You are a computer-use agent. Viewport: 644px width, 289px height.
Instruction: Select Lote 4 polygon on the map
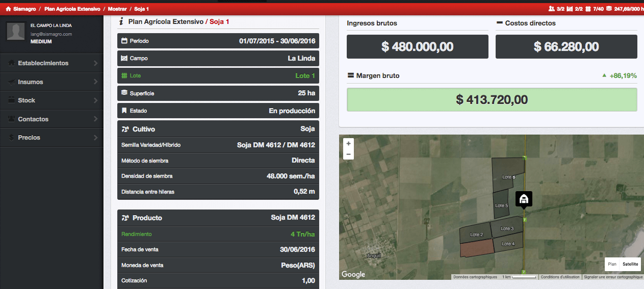click(509, 243)
